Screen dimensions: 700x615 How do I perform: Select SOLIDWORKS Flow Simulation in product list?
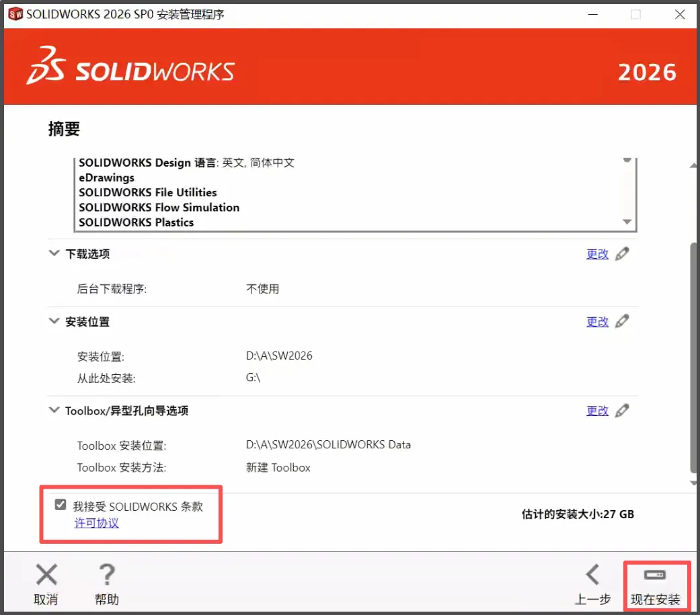(x=159, y=208)
